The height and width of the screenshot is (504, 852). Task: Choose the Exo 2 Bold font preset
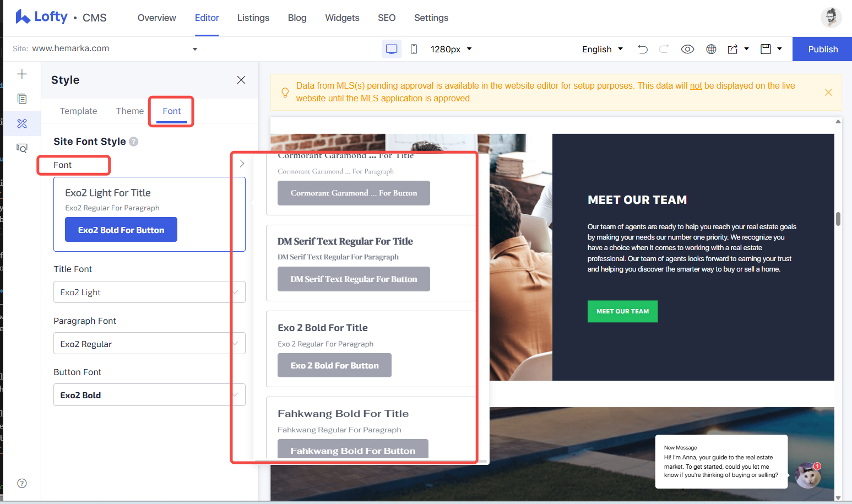pyautogui.click(x=371, y=349)
